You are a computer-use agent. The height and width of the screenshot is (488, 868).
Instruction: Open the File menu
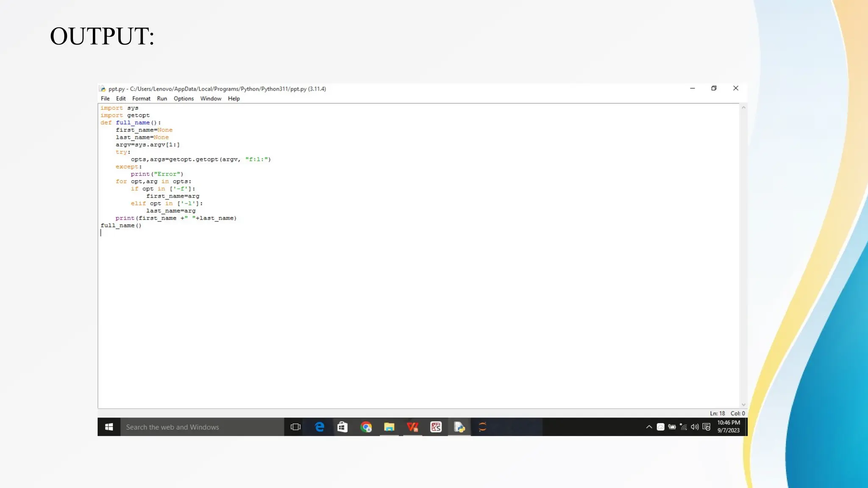click(105, 99)
